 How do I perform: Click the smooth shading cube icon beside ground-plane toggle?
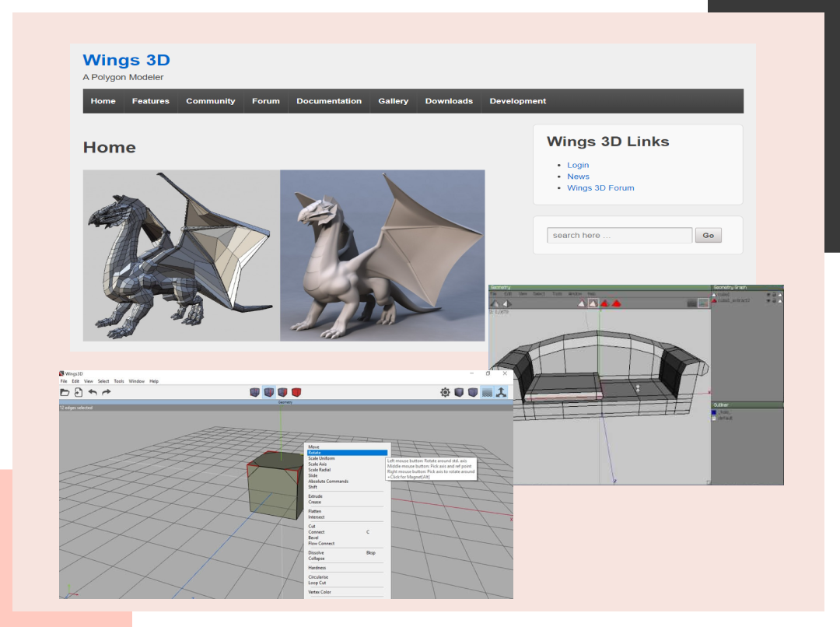point(473,392)
